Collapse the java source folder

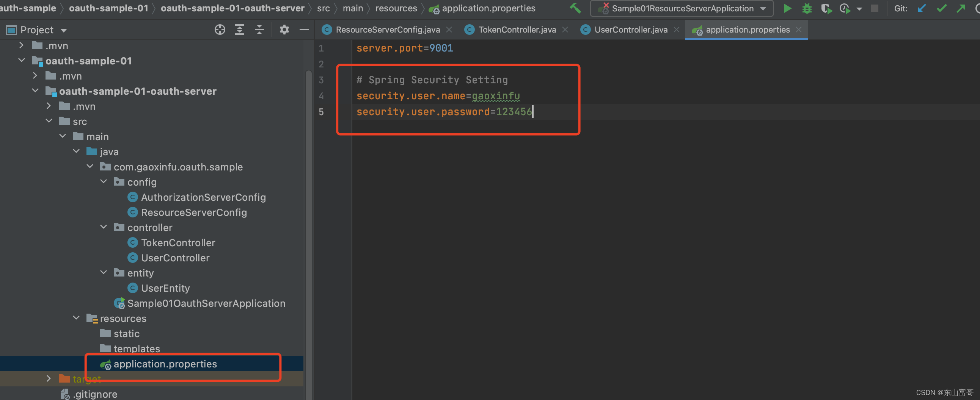[x=77, y=152]
